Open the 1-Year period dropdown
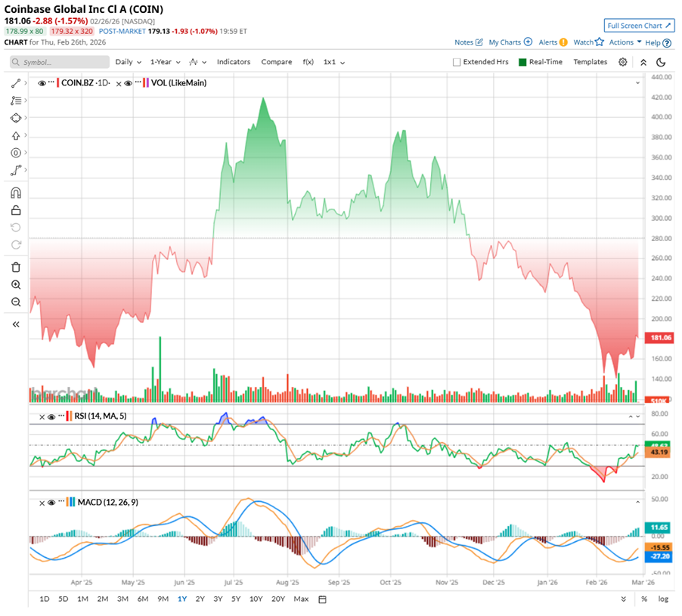 pyautogui.click(x=166, y=62)
